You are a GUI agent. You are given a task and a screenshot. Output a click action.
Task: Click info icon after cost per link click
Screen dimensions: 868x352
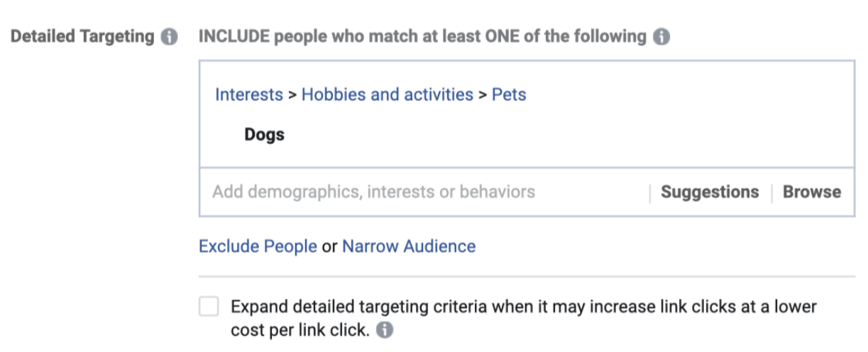tap(384, 330)
